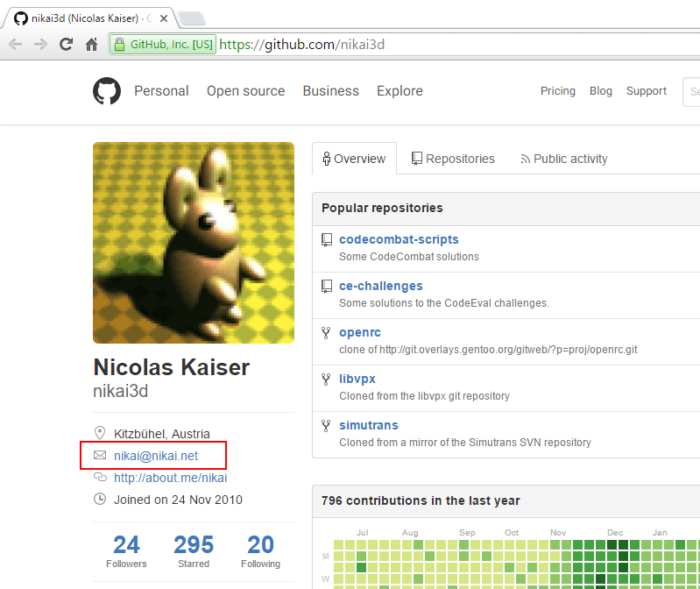Click the Simutrans SVN mirror description
The height and width of the screenshot is (589, 700).
coord(465,442)
